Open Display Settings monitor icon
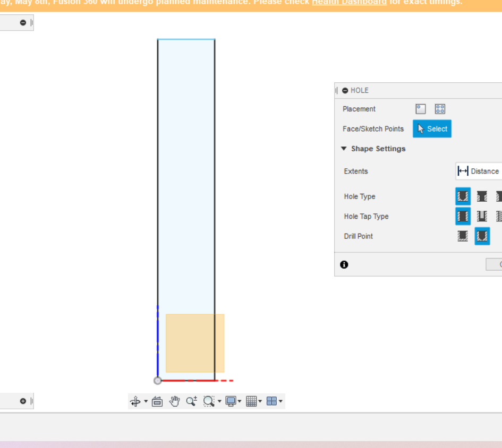This screenshot has height=448, width=502. pos(231,401)
